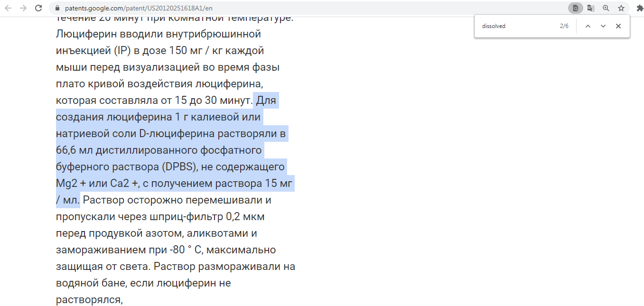644x306 pixels.
Task: Click the phrase 'шприц-фильтр 0,2 мкм'
Action: [208, 217]
